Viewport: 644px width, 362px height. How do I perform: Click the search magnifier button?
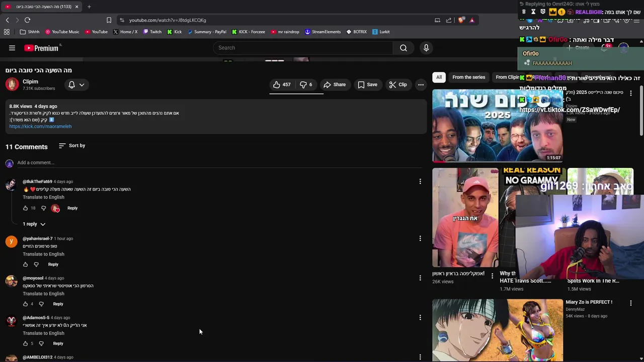[x=404, y=48]
